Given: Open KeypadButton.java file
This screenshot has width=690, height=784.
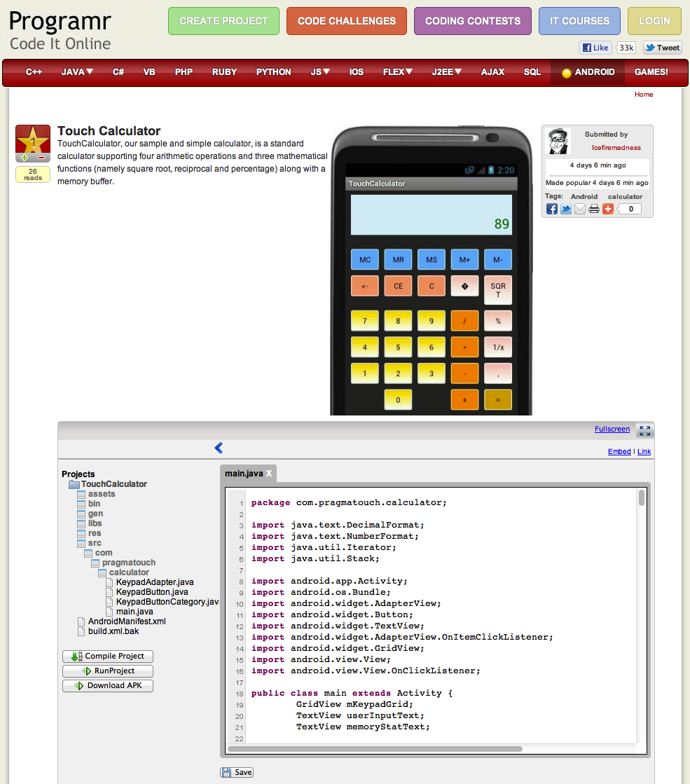Looking at the screenshot, I should [147, 592].
